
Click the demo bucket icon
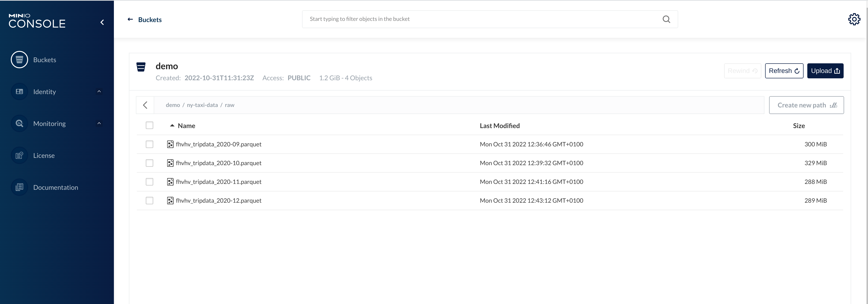pos(141,67)
